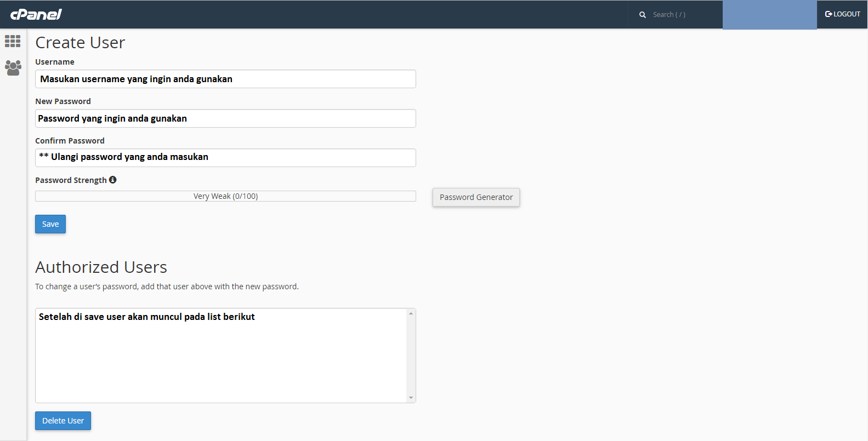Click the up arrow of Authorized Users scrollbar
This screenshot has width=868, height=441.
tap(411, 313)
